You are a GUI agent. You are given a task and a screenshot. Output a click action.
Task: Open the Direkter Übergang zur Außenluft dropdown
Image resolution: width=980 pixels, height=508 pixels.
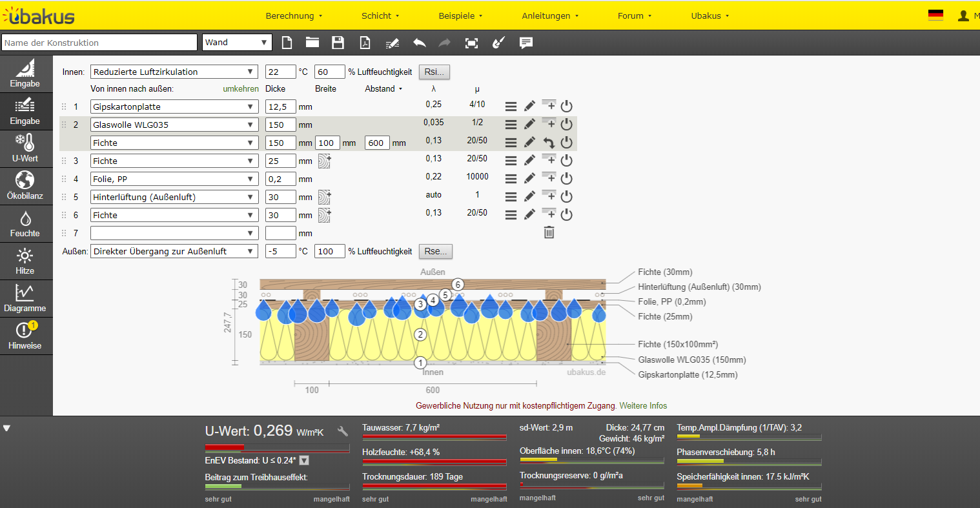click(174, 251)
